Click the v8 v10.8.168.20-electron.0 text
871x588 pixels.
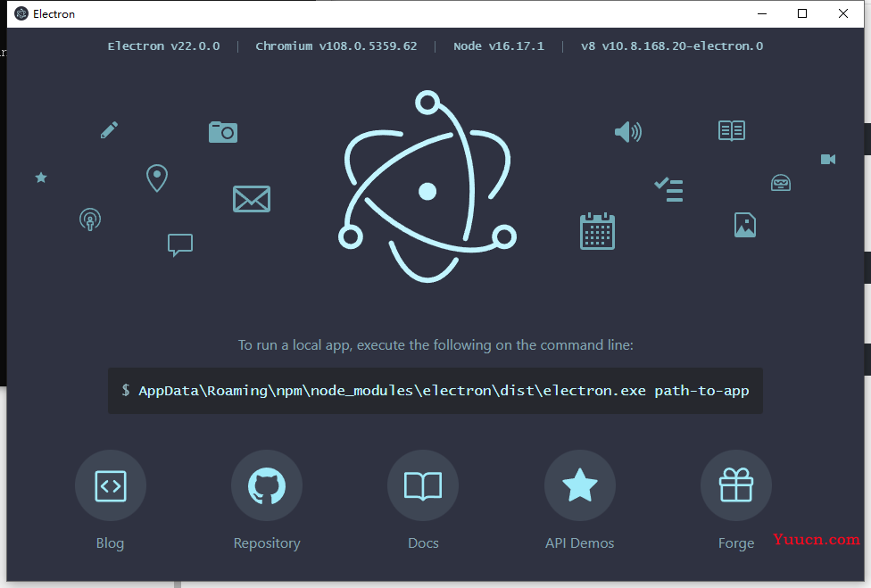pos(672,46)
